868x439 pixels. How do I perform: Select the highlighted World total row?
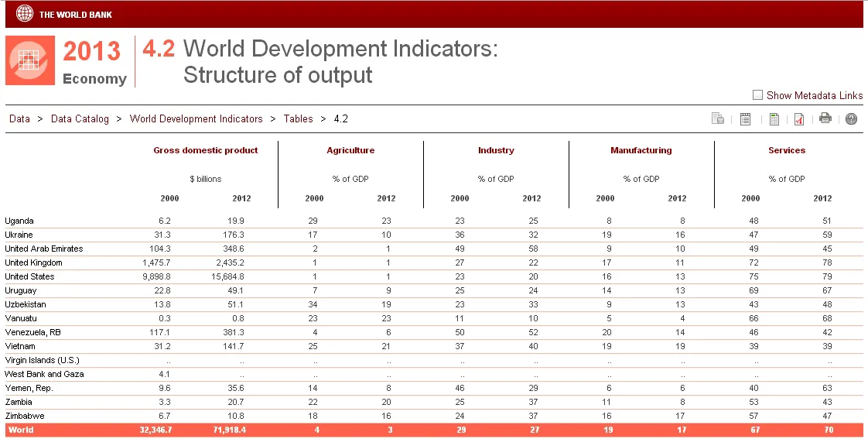pyautogui.click(x=434, y=430)
